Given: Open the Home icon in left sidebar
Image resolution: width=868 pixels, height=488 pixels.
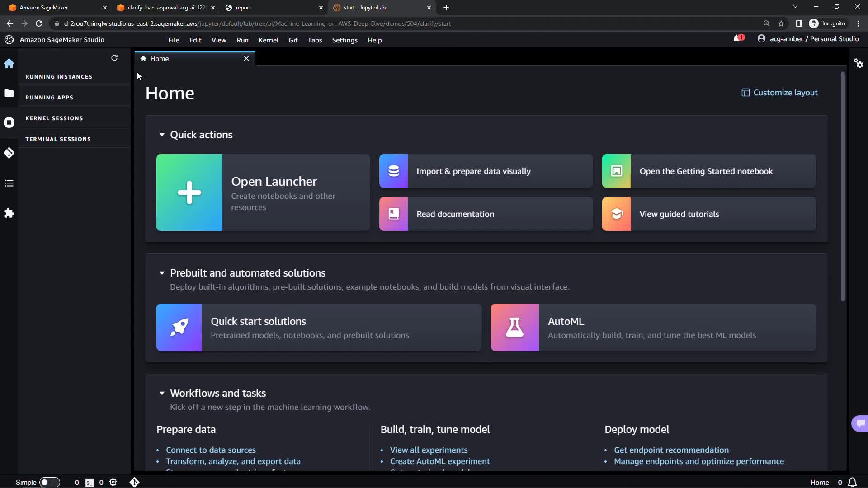Looking at the screenshot, I should pyautogui.click(x=9, y=64).
